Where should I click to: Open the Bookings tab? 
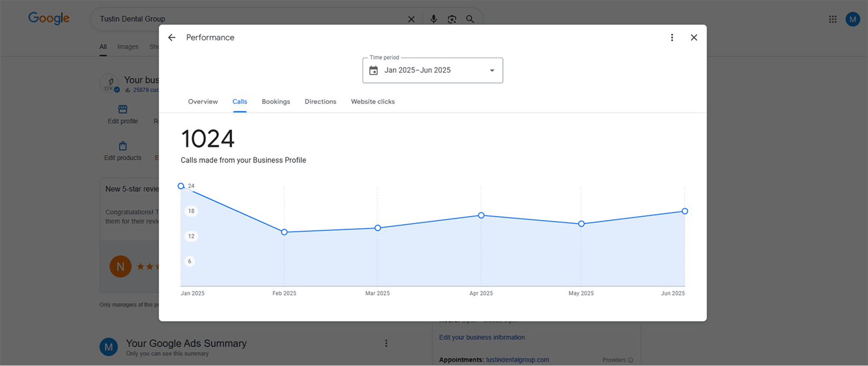point(276,101)
